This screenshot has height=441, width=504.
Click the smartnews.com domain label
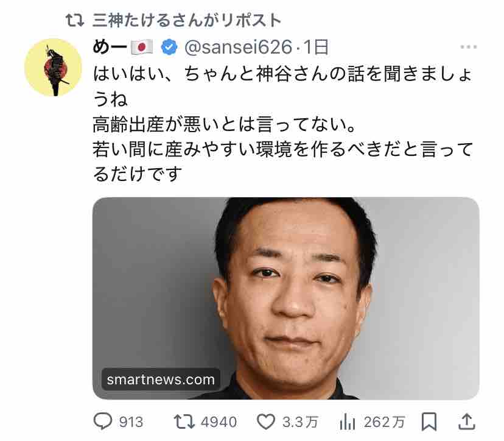point(161,379)
